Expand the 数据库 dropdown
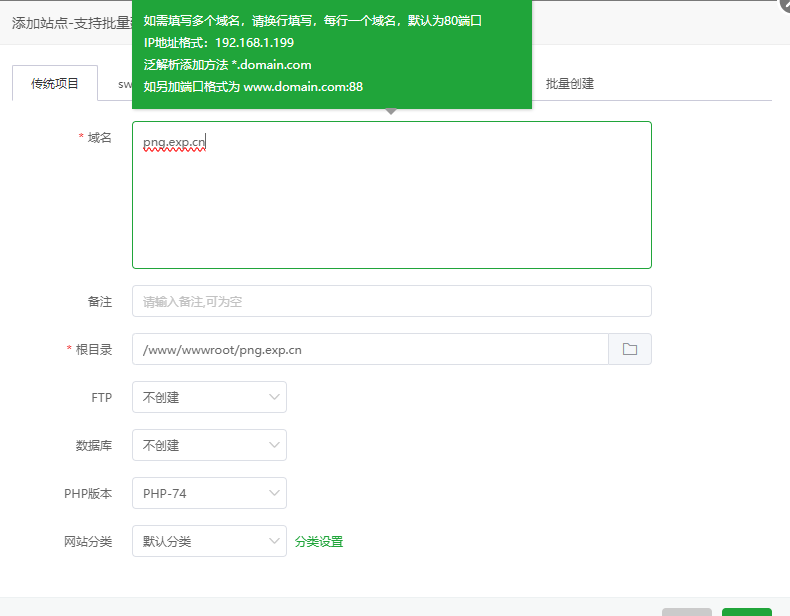 (209, 445)
